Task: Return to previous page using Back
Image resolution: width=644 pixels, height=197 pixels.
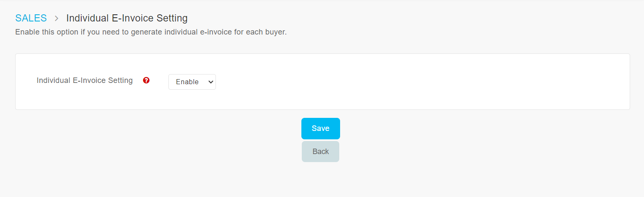Action: coord(320,152)
